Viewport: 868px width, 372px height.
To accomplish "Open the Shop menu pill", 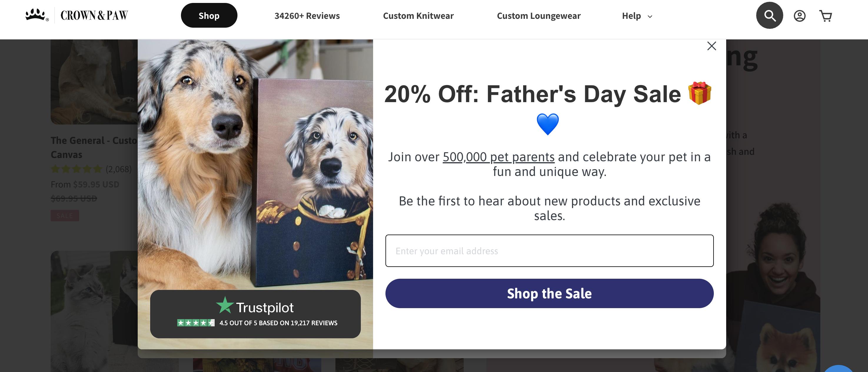I will click(209, 16).
